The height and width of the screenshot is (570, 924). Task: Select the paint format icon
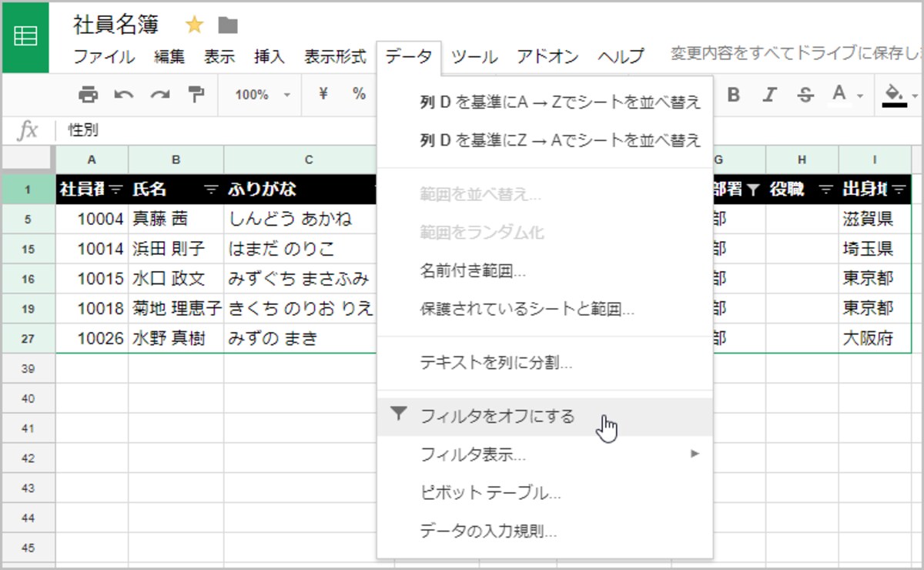[196, 95]
